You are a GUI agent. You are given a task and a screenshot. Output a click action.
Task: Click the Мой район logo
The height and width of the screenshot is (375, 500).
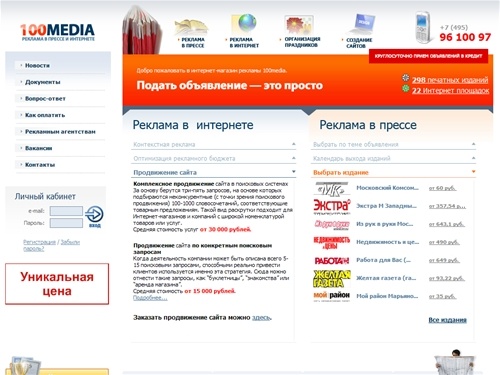332,296
